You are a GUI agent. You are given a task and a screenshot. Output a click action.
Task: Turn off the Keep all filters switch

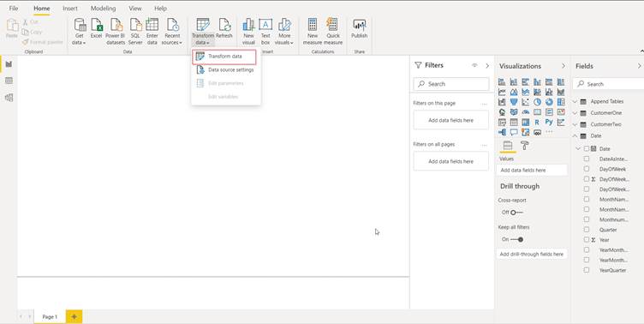click(516, 239)
